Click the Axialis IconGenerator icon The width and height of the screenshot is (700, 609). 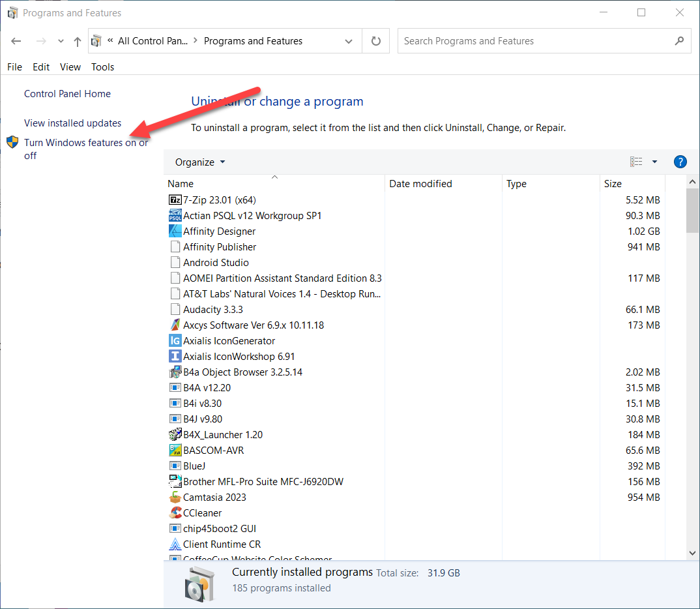pyautogui.click(x=175, y=340)
